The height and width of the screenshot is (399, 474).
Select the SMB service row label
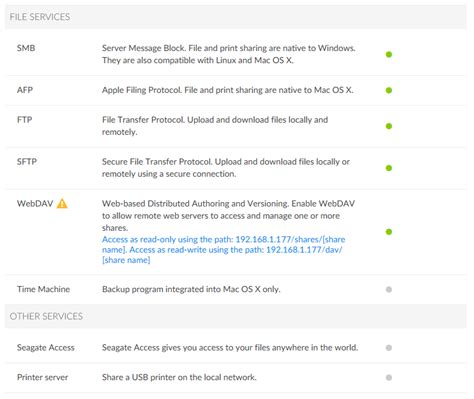coord(26,48)
